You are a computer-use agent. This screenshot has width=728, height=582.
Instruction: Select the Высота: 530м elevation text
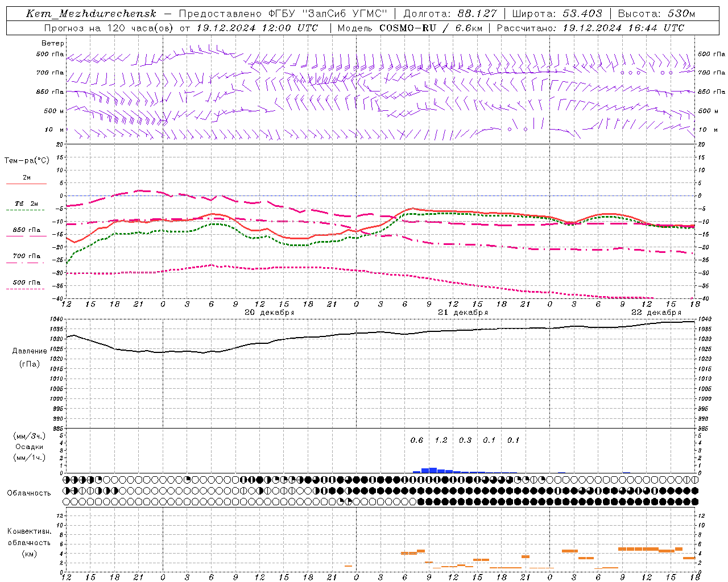coord(656,14)
